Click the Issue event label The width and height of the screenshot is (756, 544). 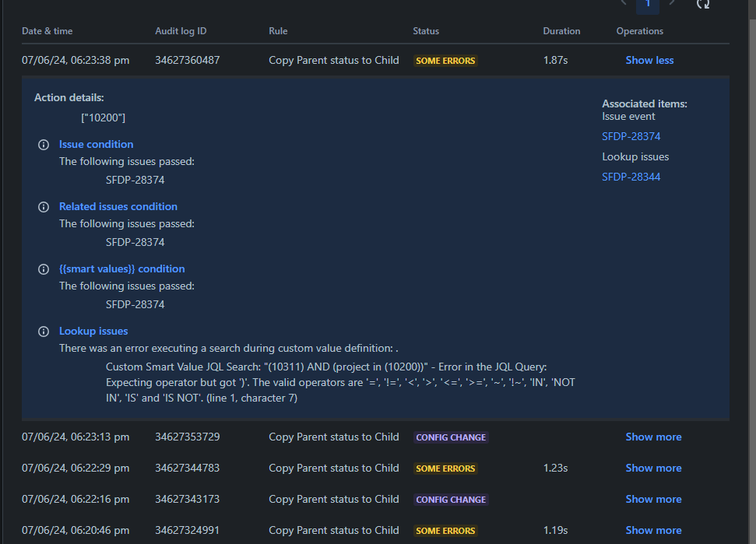click(628, 116)
